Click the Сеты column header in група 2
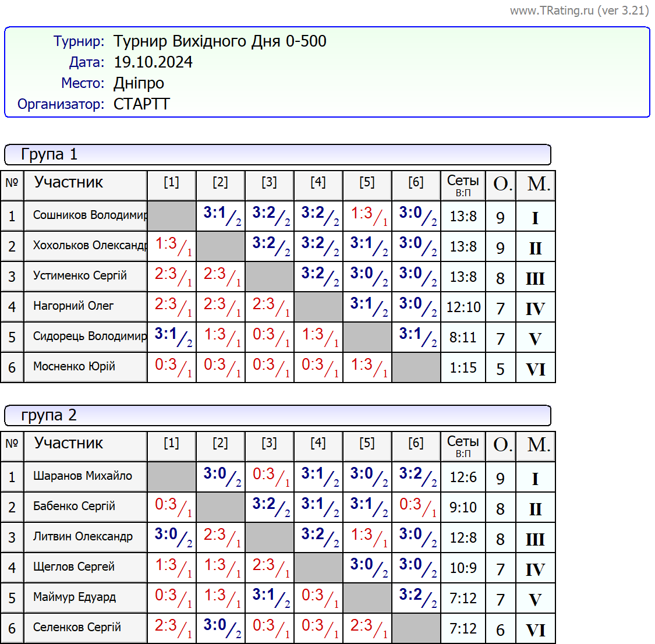This screenshot has height=644, width=655. pos(463,446)
